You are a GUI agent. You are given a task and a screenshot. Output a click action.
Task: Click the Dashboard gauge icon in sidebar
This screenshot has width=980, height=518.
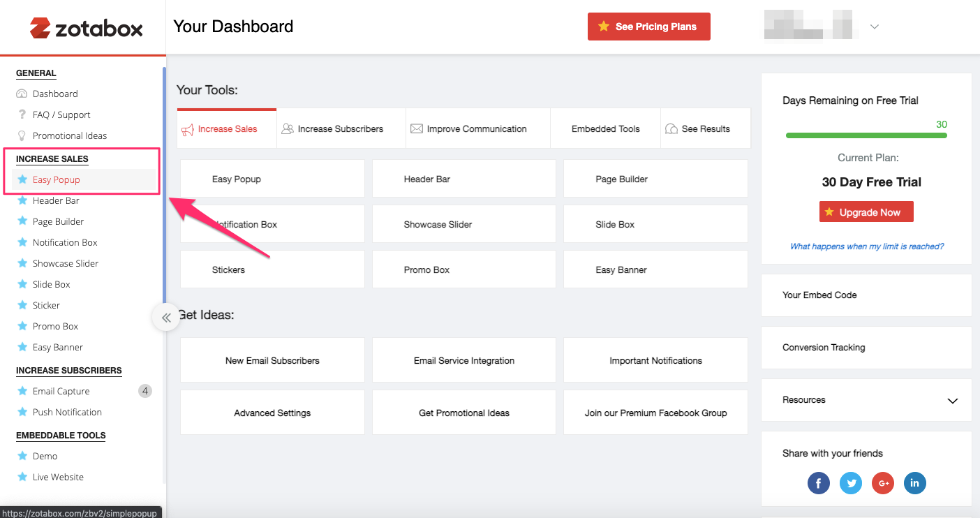(22, 94)
